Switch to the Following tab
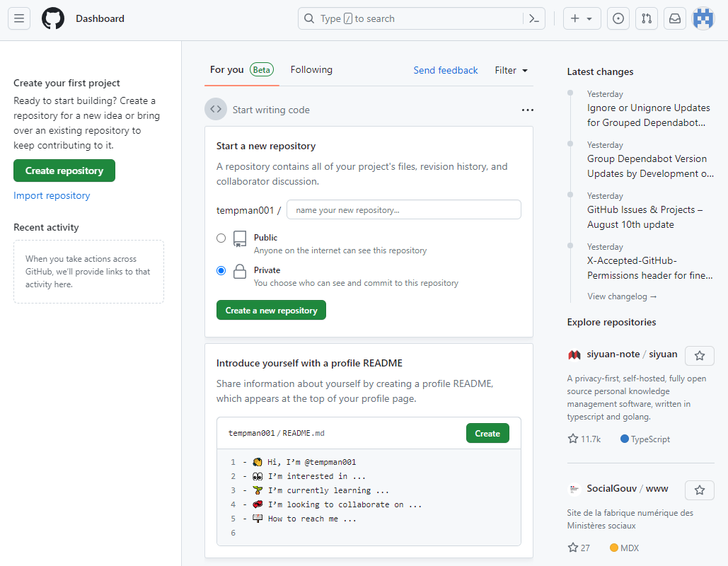Screen dimensions: 728x566 pos(311,69)
